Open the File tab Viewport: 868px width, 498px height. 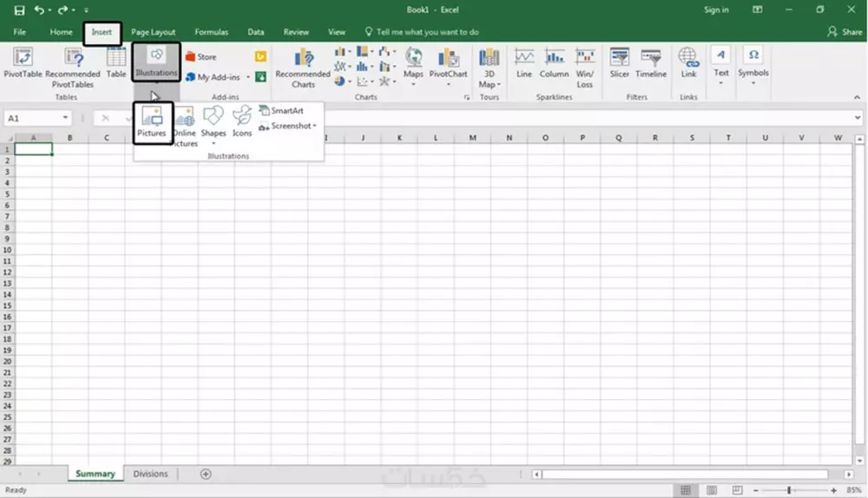point(20,32)
